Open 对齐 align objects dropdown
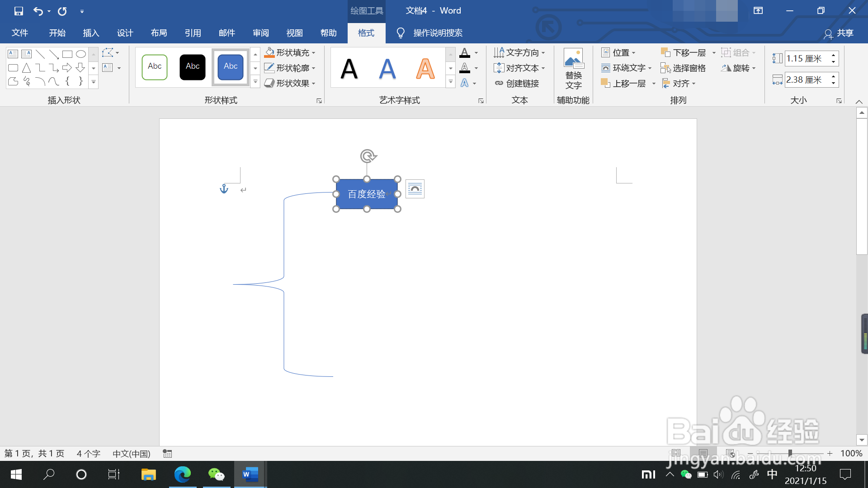868x488 pixels. coord(678,84)
